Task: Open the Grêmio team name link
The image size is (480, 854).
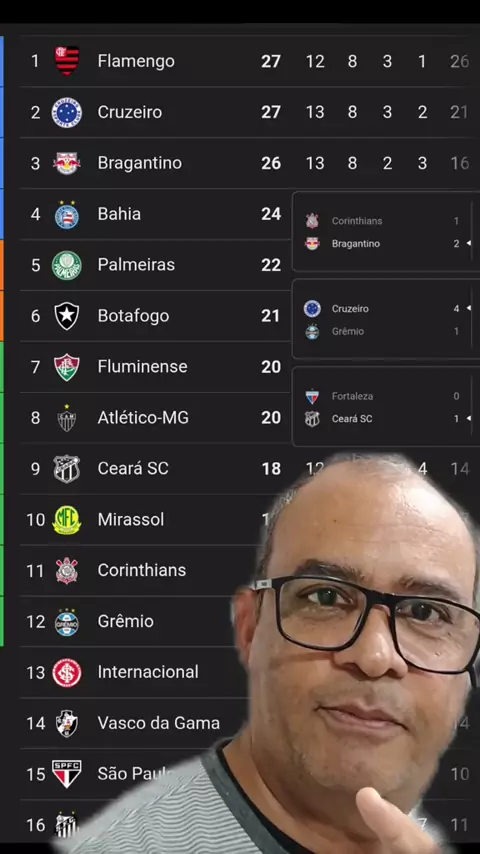Action: click(x=125, y=621)
